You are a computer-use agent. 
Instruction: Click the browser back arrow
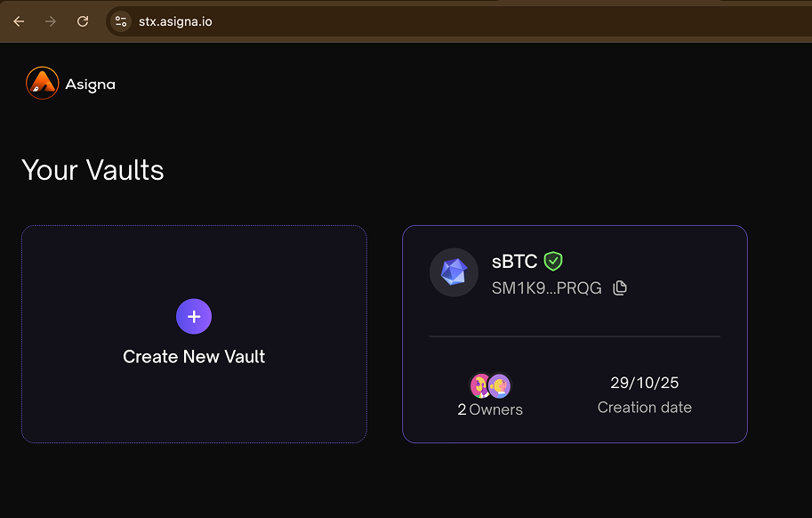19,21
